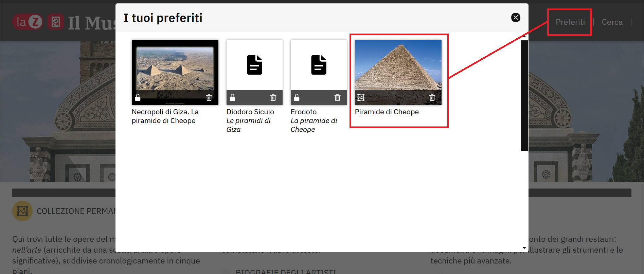This screenshot has width=644, height=274.
Task: Click the 'I tuoi preferiti' dialog heading
Action: pyautogui.click(x=163, y=18)
